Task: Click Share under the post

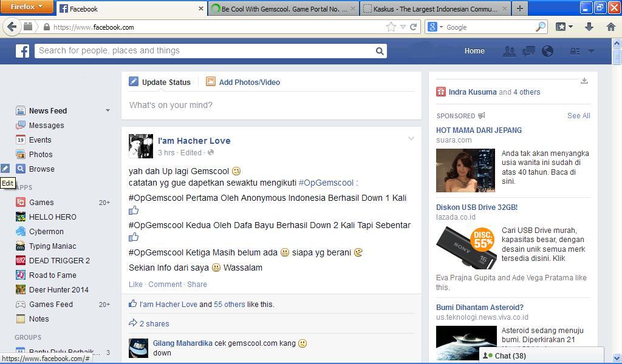Action: point(197,285)
